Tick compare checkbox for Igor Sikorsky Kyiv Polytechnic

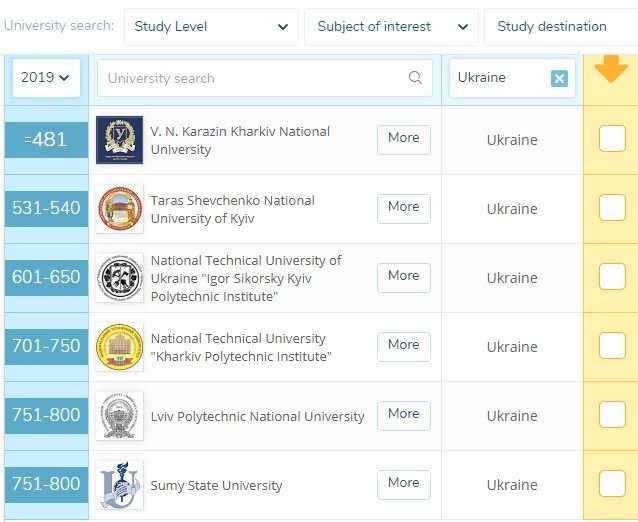coord(612,276)
